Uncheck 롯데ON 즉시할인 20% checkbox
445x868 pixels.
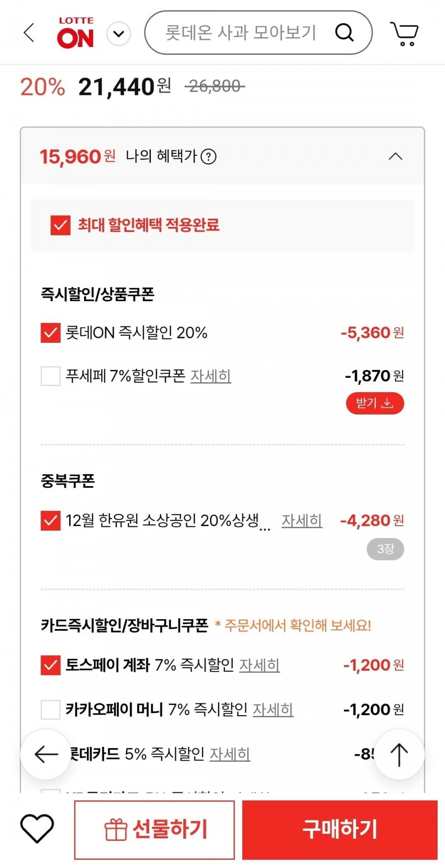(50, 333)
